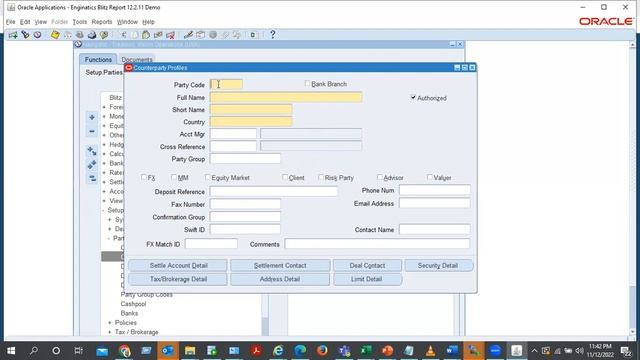The height and width of the screenshot is (360, 640).
Task: Expand the tree node starting with 'Rate'
Action: pyautogui.click(x=104, y=173)
